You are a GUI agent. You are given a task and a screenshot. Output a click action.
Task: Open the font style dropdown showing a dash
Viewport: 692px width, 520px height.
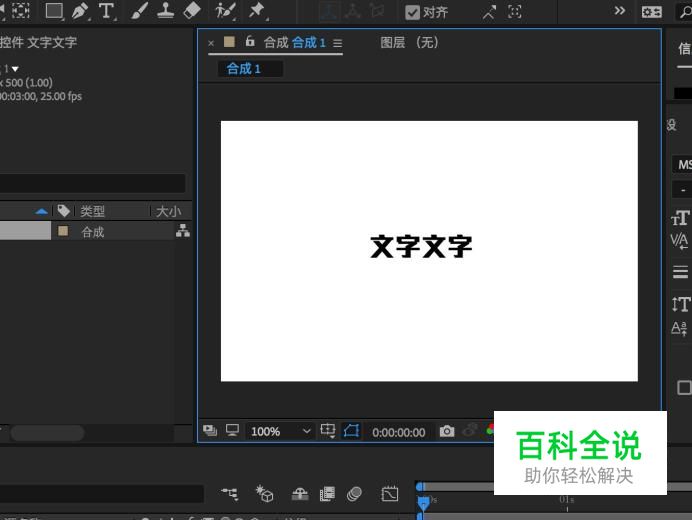pos(682,190)
